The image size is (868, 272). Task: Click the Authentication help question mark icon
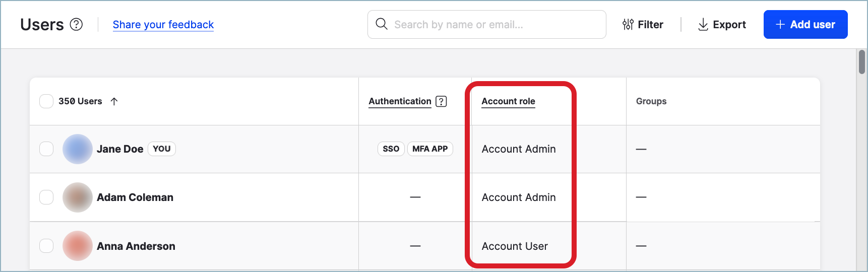tap(441, 101)
